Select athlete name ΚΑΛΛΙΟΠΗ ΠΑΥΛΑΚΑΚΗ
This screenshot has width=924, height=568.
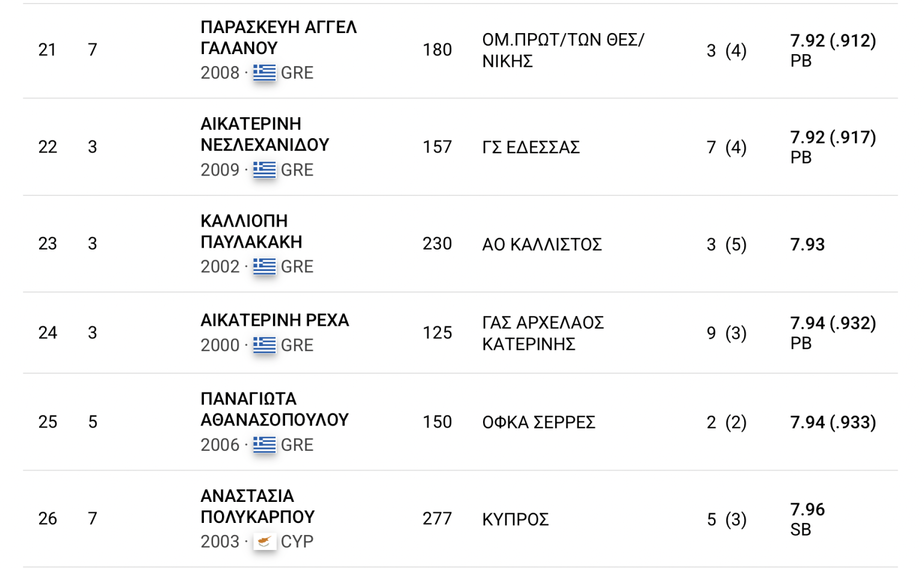coord(251,231)
